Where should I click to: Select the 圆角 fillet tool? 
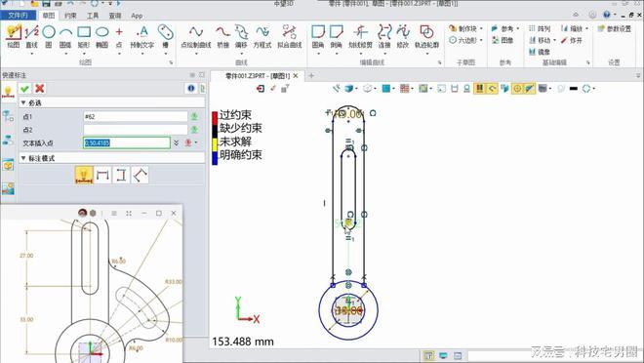318,36
